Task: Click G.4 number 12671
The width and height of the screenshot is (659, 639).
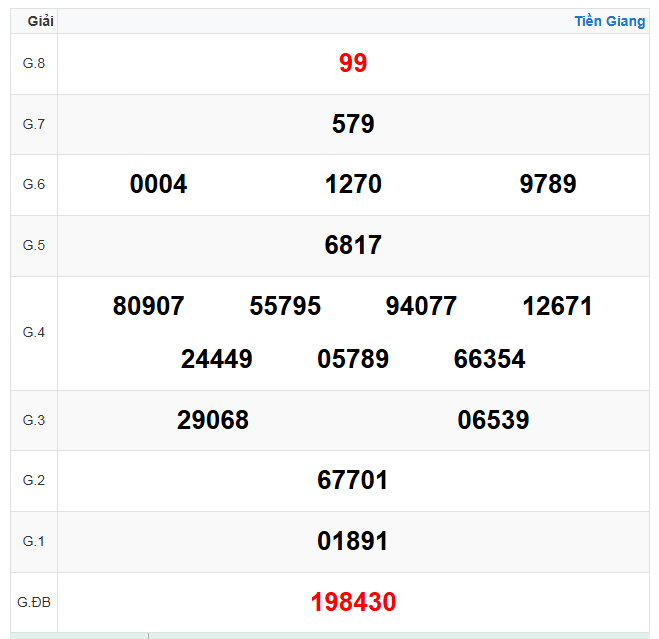Action: [x=557, y=307]
